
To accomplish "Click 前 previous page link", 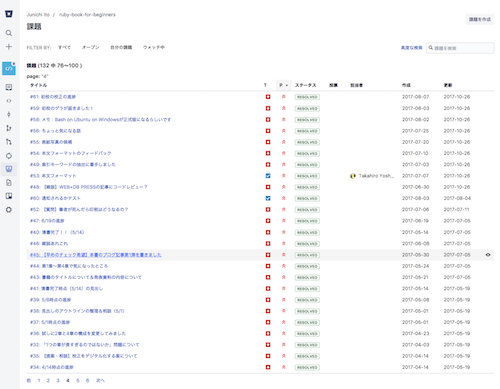I will [29, 380].
